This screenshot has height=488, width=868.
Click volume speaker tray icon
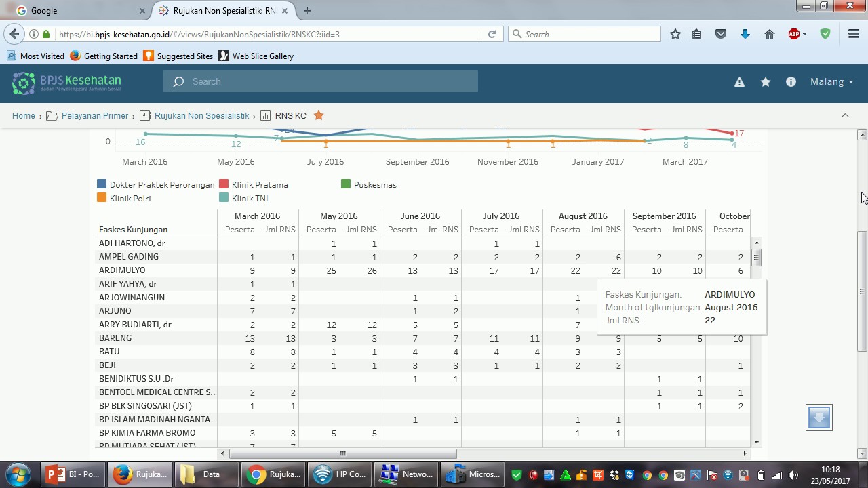(793, 475)
